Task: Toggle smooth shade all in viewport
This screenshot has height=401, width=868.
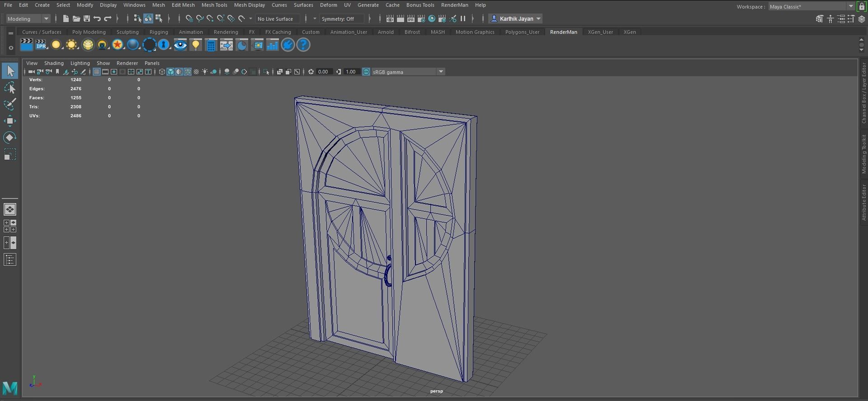Action: pos(171,72)
